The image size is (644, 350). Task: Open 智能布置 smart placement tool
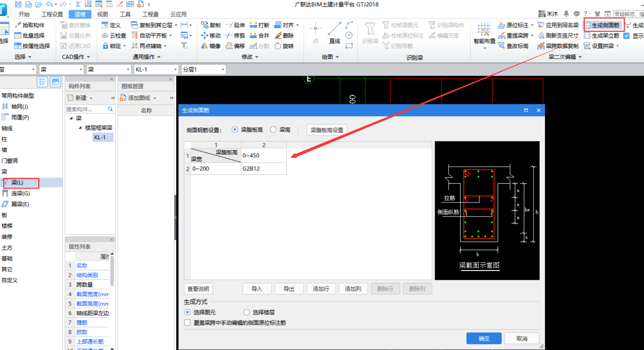[484, 35]
